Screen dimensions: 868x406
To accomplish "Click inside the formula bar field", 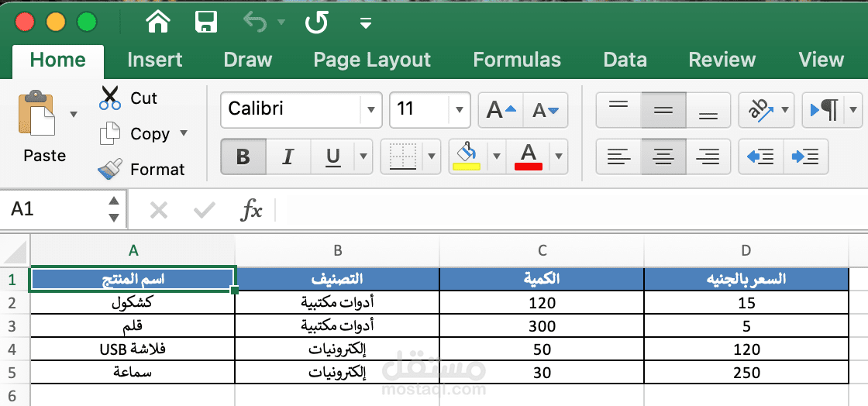I will [x=571, y=210].
